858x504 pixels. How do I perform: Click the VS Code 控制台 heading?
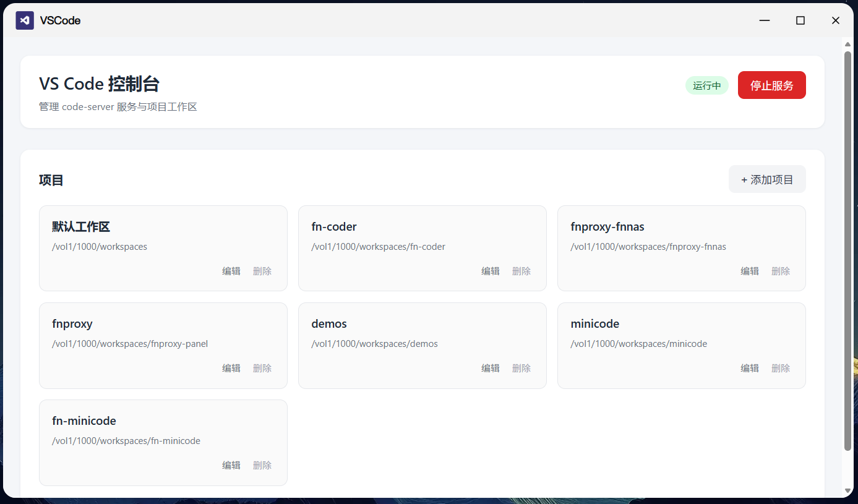coord(100,84)
